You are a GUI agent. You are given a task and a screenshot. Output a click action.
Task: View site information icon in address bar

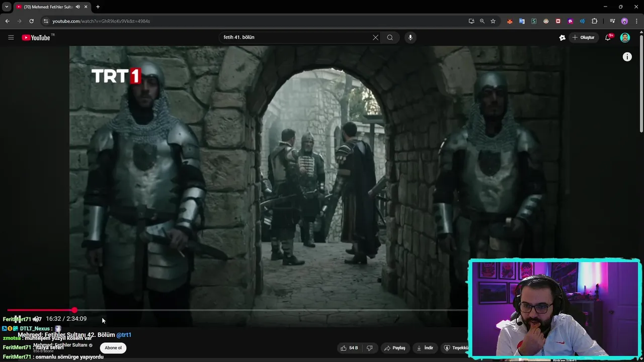pos(46,21)
